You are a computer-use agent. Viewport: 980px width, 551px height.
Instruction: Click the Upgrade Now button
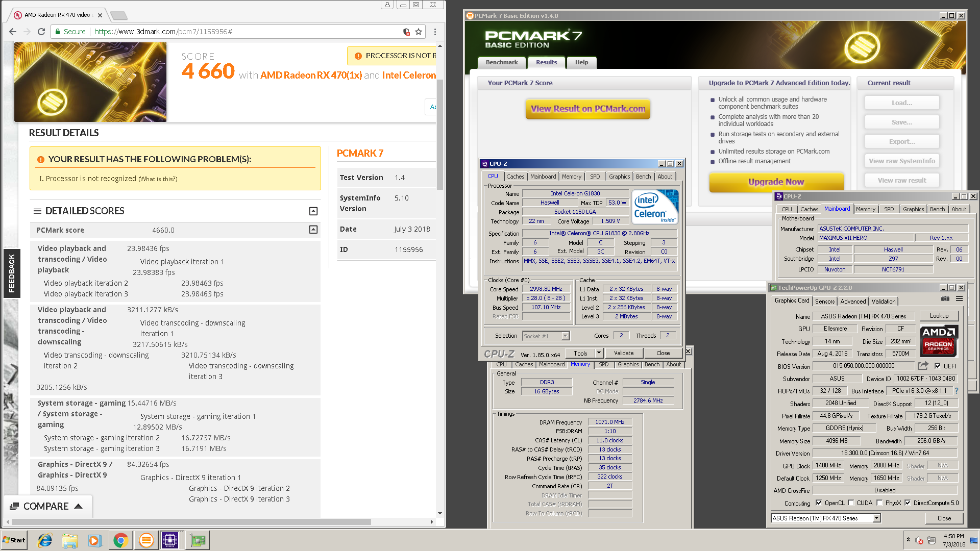point(776,182)
